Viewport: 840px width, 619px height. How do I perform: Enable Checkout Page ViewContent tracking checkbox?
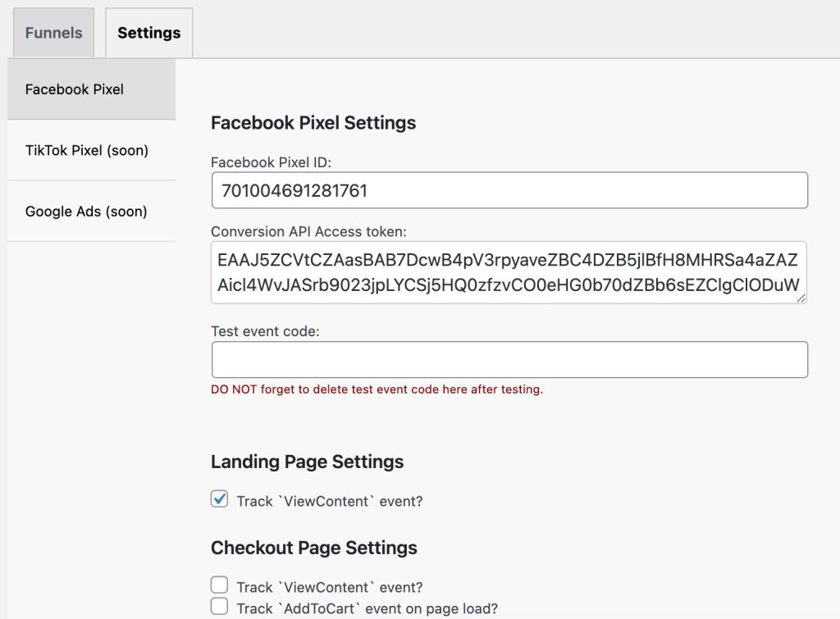point(219,585)
